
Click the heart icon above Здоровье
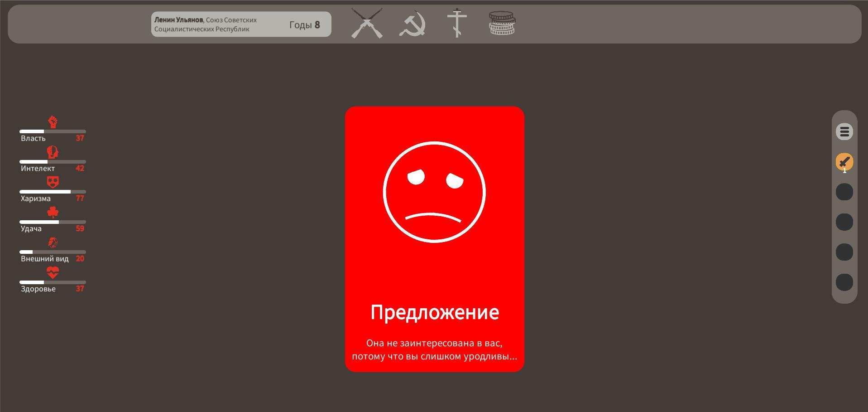point(53,272)
